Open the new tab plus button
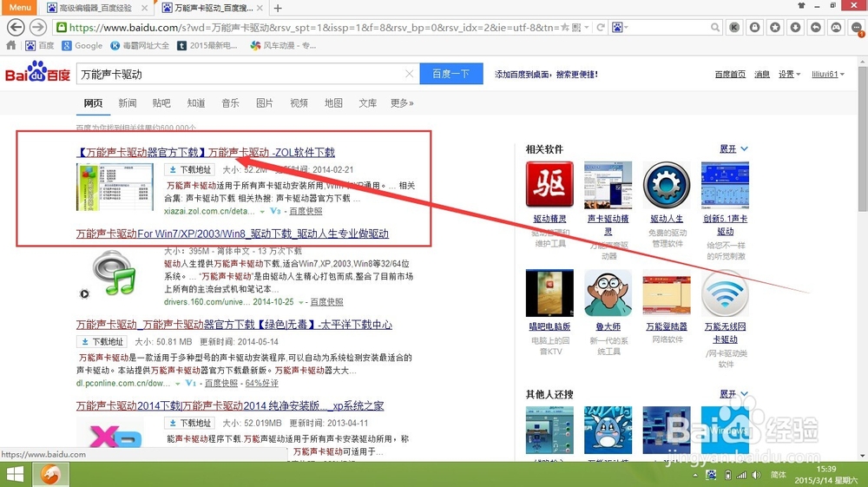868x487 pixels. (278, 8)
